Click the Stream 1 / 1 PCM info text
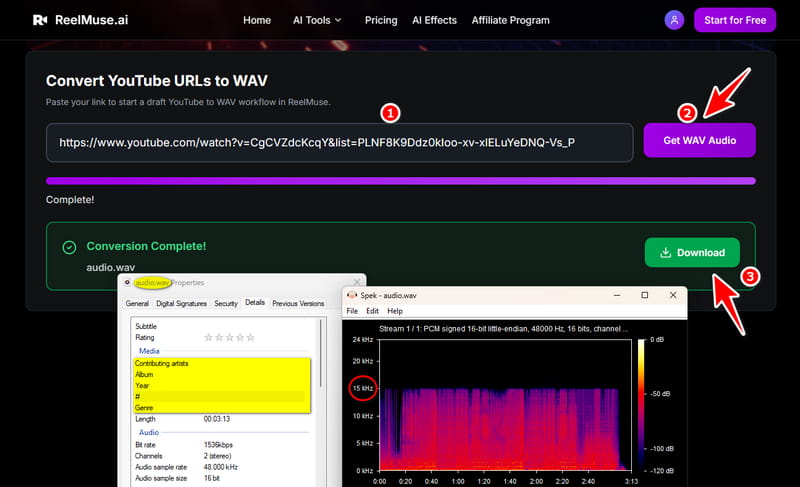This screenshot has width=800, height=487. [x=504, y=329]
